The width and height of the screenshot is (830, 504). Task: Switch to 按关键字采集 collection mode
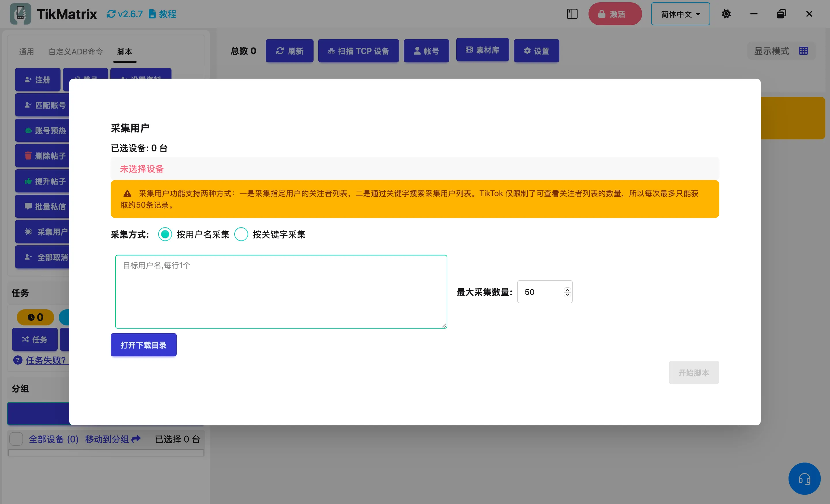(x=241, y=234)
